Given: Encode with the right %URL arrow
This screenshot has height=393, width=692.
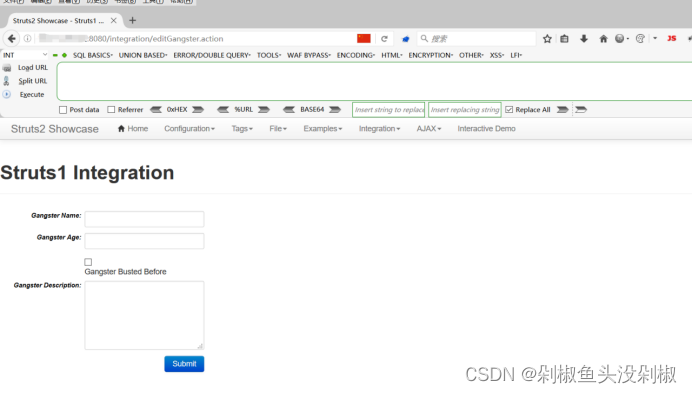Looking at the screenshot, I should [263, 110].
